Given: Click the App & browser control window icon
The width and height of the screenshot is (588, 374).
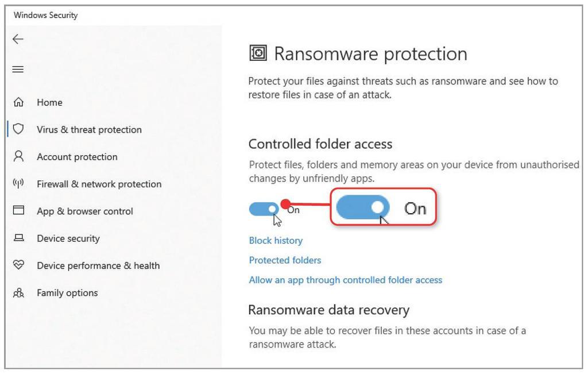Looking at the screenshot, I should pos(18,210).
